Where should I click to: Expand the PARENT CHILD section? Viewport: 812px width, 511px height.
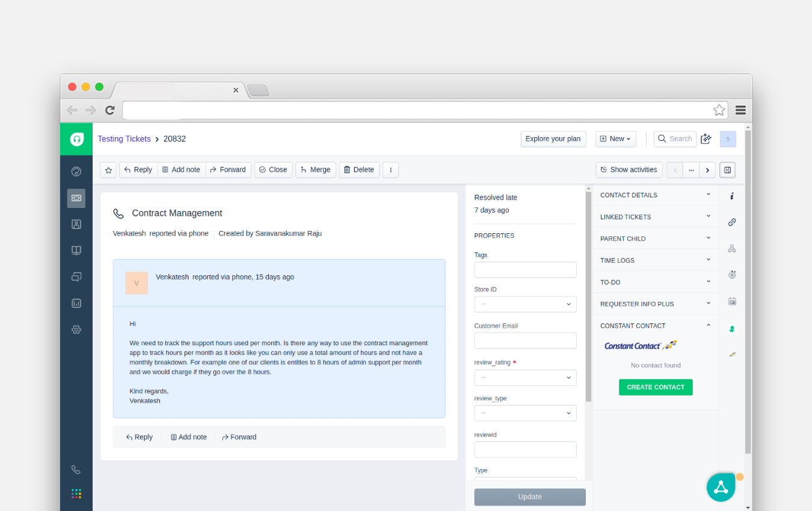pyautogui.click(x=656, y=239)
